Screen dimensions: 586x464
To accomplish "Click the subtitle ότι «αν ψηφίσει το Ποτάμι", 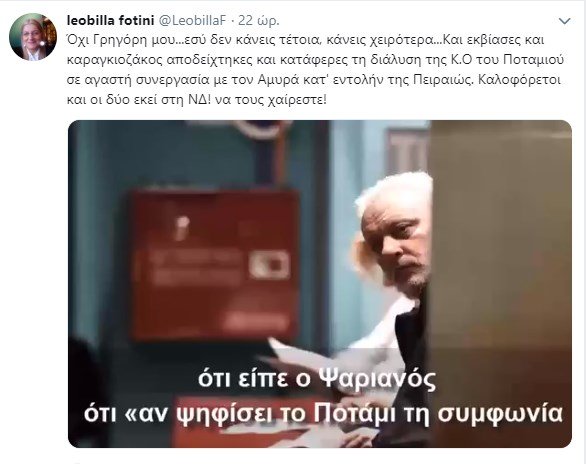I will click(x=323, y=413).
